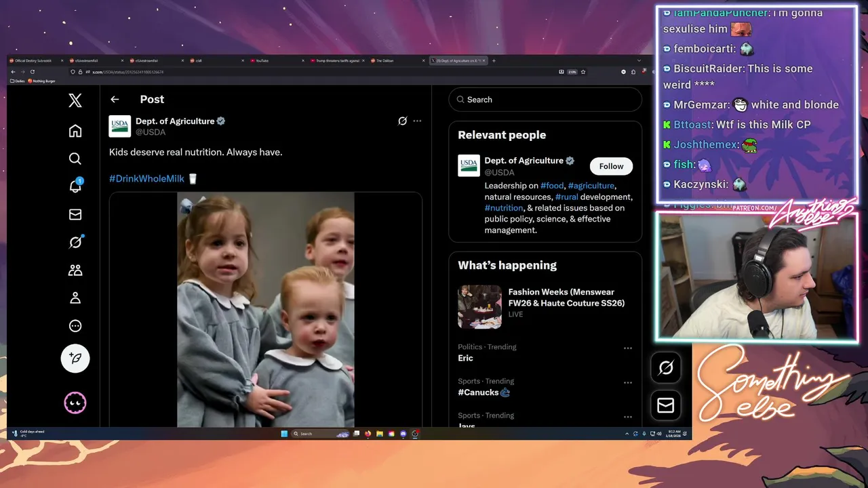The width and height of the screenshot is (868, 488).
Task: Open the Dailies bookmark folder
Action: 18,81
